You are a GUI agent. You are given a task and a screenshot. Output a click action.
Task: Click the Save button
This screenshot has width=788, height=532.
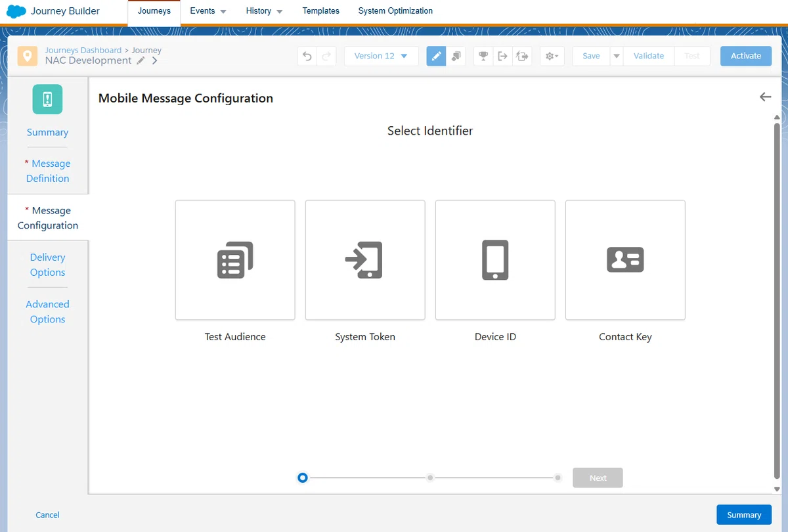[x=591, y=56]
